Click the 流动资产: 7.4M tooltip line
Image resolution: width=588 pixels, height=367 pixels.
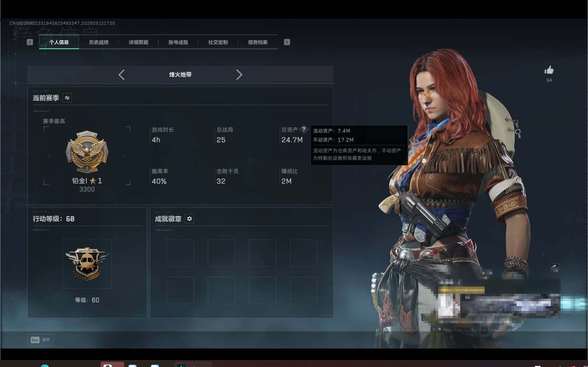click(331, 131)
